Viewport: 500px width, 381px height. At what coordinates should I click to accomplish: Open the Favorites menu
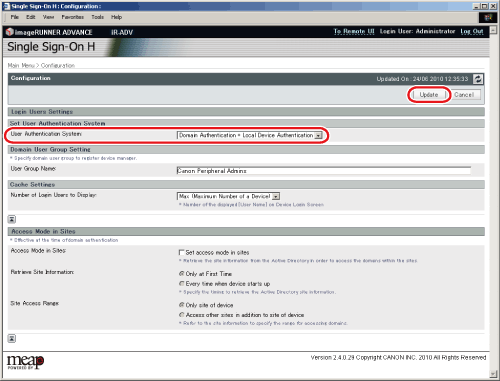(73, 17)
